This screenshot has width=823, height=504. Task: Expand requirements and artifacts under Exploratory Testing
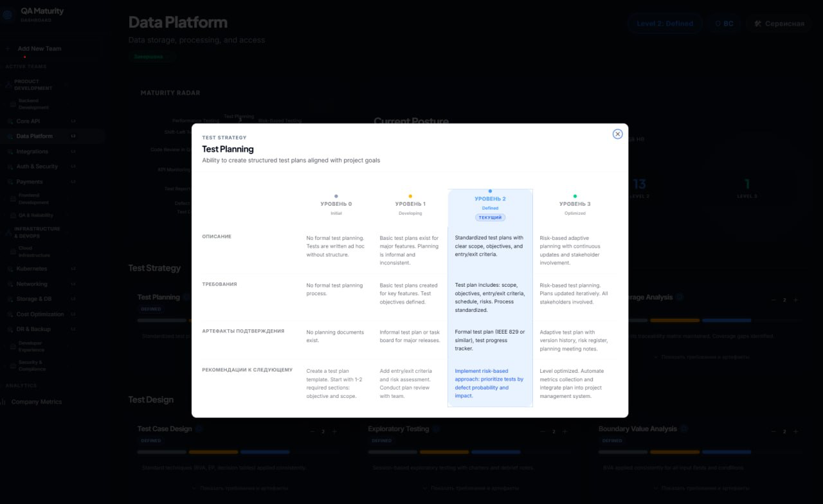tap(471, 488)
